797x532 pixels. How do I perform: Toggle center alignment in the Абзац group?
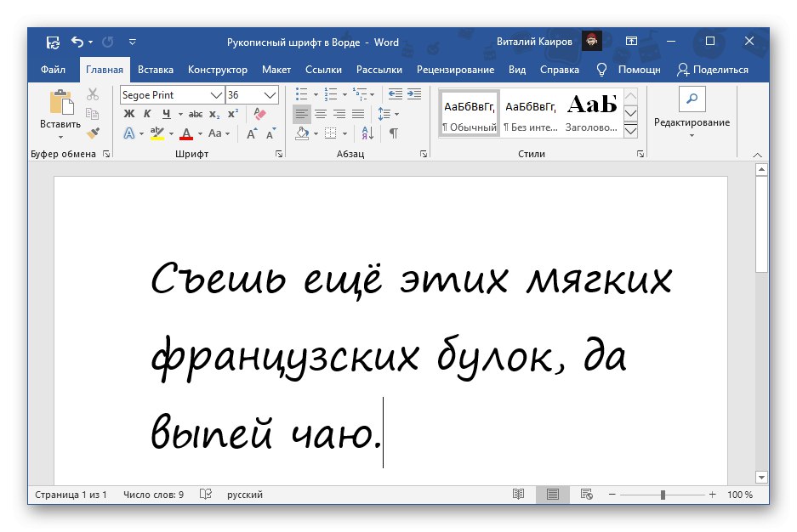[322, 115]
